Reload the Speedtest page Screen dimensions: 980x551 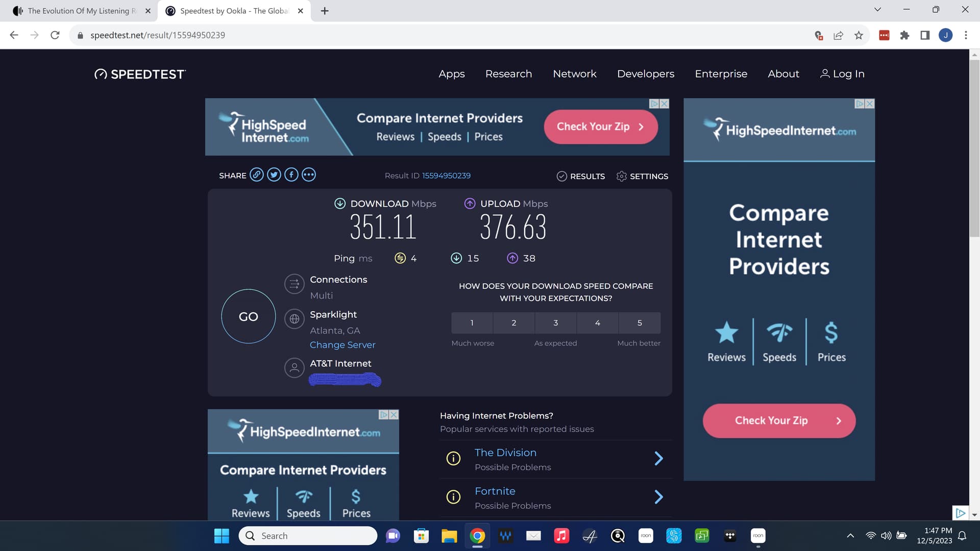pyautogui.click(x=55, y=35)
